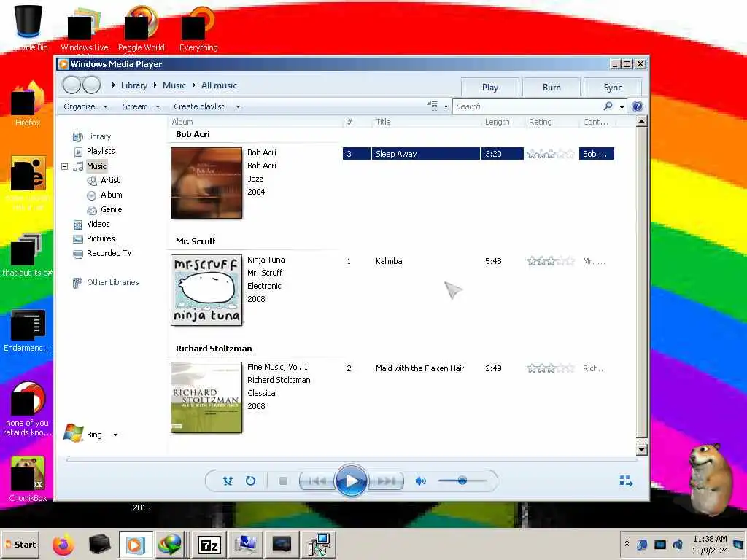Click the seek bar above playback controls
Image resolution: width=747 pixels, height=560 pixels.
(352, 460)
